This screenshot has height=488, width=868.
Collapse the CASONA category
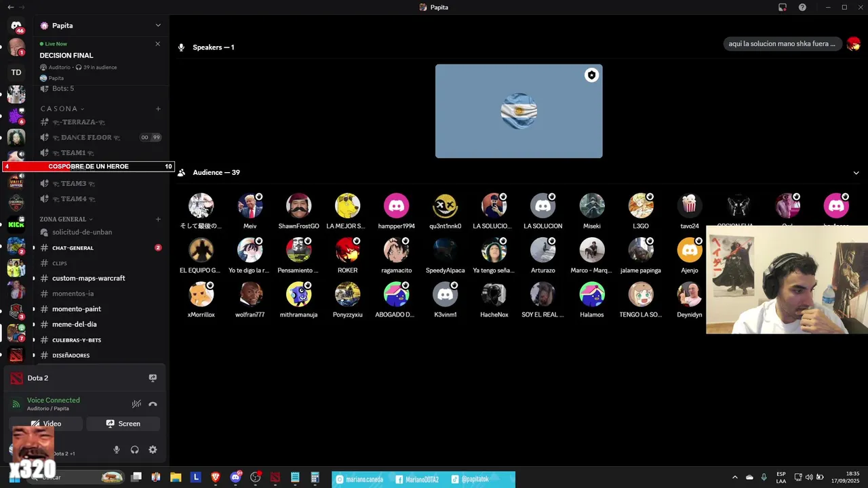coord(62,108)
